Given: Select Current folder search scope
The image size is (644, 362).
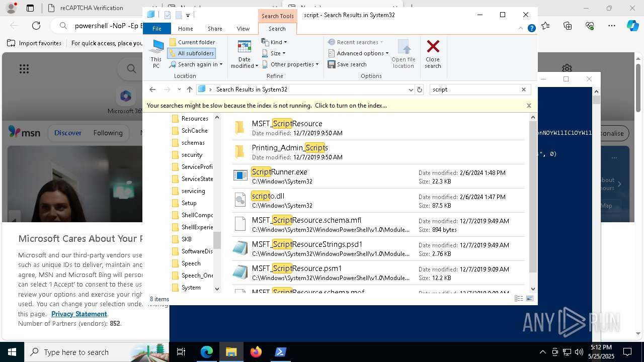Looking at the screenshot, I should (192, 42).
